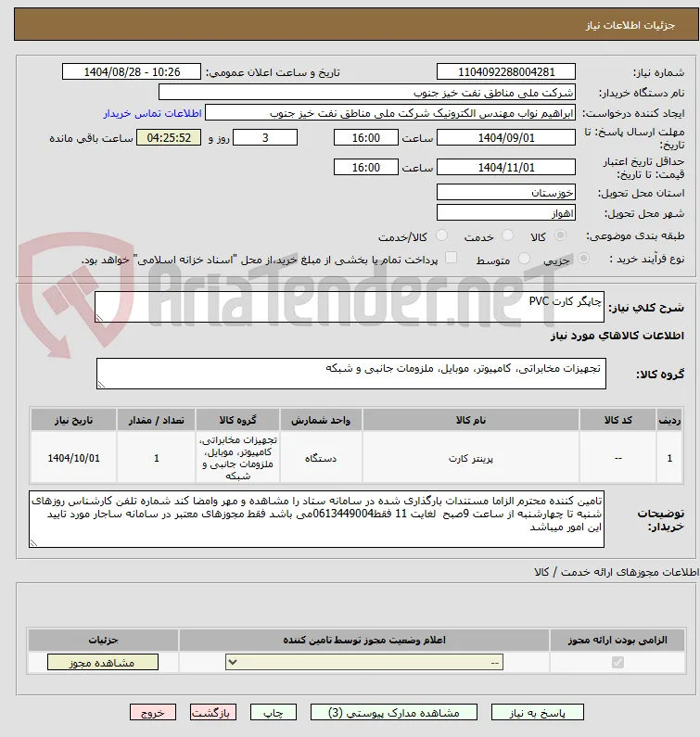The width and height of the screenshot is (700, 737).
Task: Click the remaining time 04:25:52 field
Action: [169, 138]
